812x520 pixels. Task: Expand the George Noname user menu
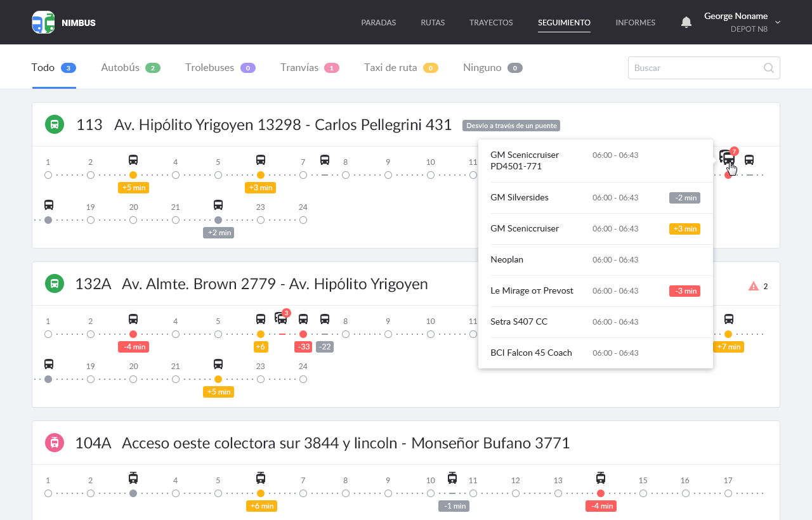777,22
